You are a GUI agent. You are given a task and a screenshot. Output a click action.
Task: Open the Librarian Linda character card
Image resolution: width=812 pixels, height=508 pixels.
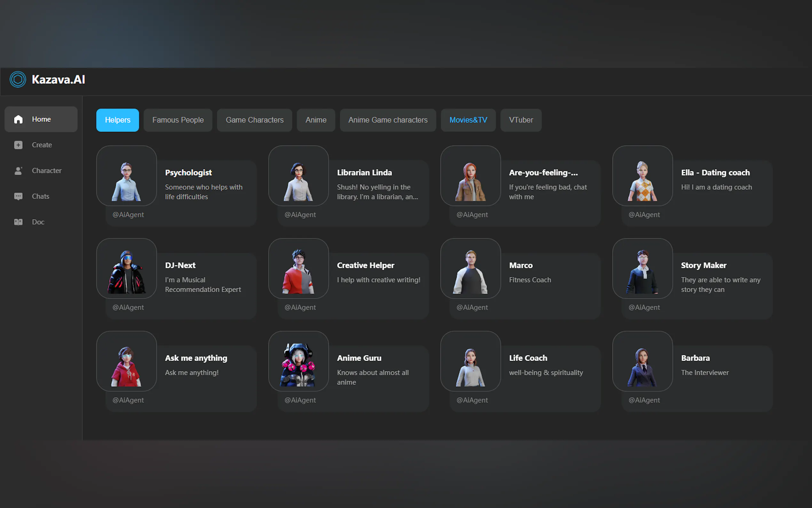pos(364,173)
